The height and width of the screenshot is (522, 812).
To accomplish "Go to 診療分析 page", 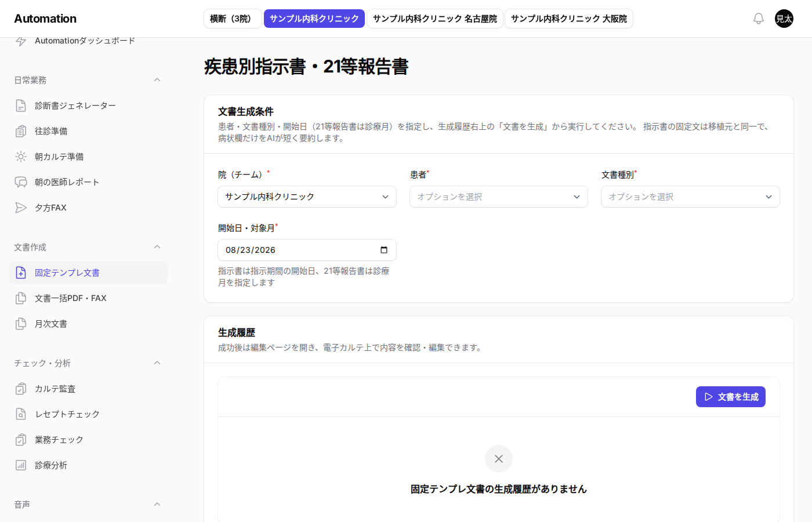I will (x=88, y=465).
